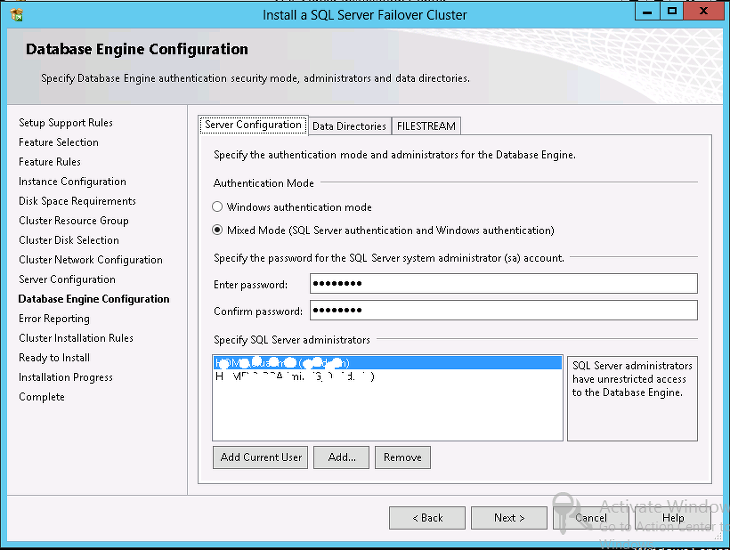730x550 pixels.
Task: Click Feature Rules step
Action: [x=50, y=162]
